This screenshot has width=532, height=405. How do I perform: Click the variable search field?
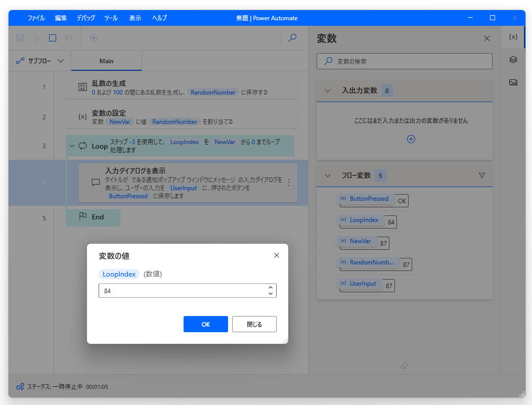[404, 61]
